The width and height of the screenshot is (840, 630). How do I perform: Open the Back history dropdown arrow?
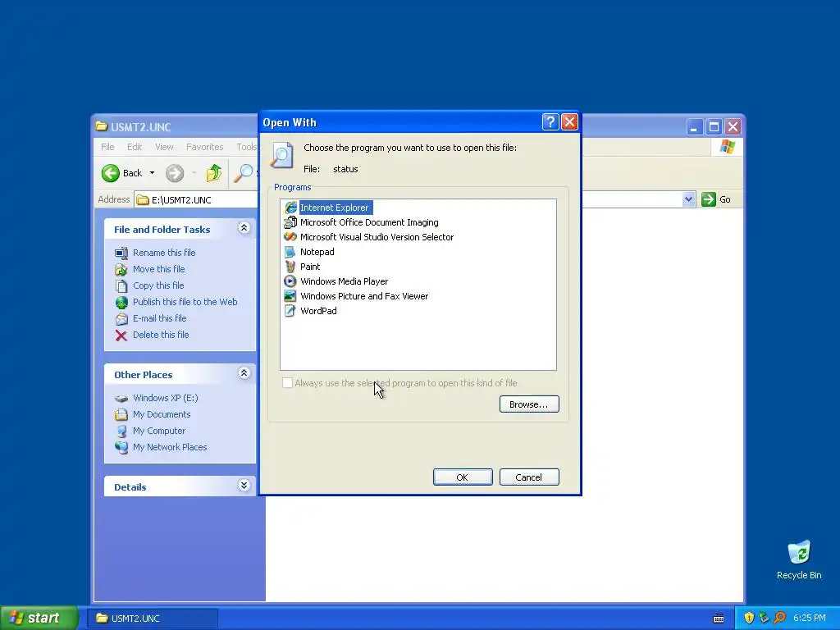tap(152, 173)
